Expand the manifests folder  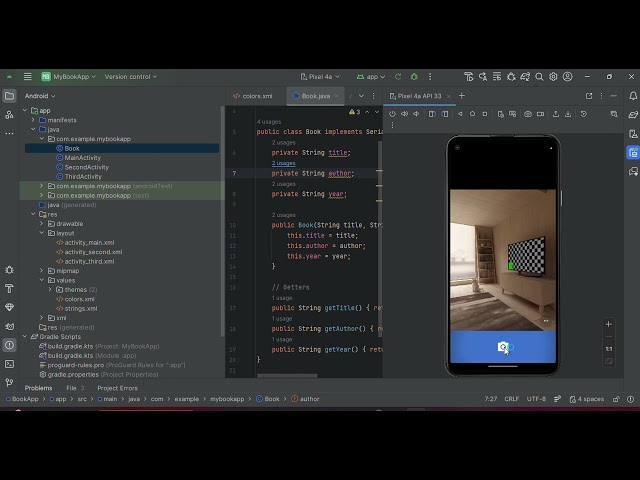click(33, 120)
